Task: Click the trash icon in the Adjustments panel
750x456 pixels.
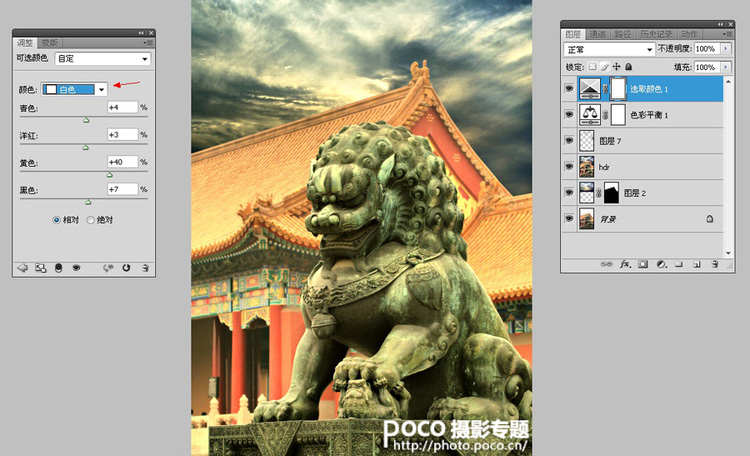Action: (x=145, y=268)
